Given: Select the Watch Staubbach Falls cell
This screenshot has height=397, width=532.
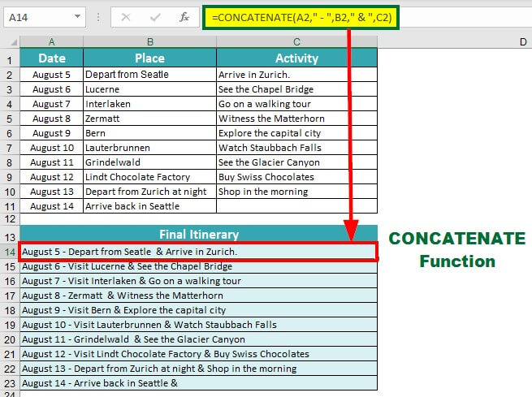Looking at the screenshot, I should tap(297, 148).
